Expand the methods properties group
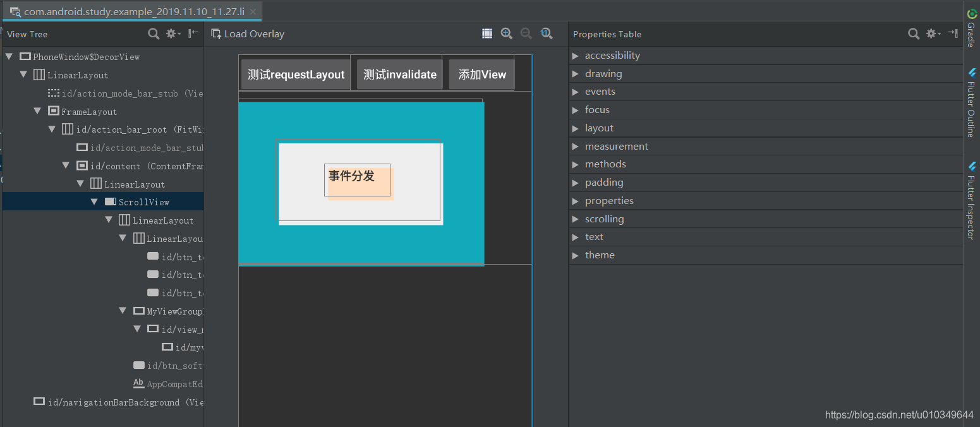This screenshot has height=427, width=980. [x=575, y=164]
